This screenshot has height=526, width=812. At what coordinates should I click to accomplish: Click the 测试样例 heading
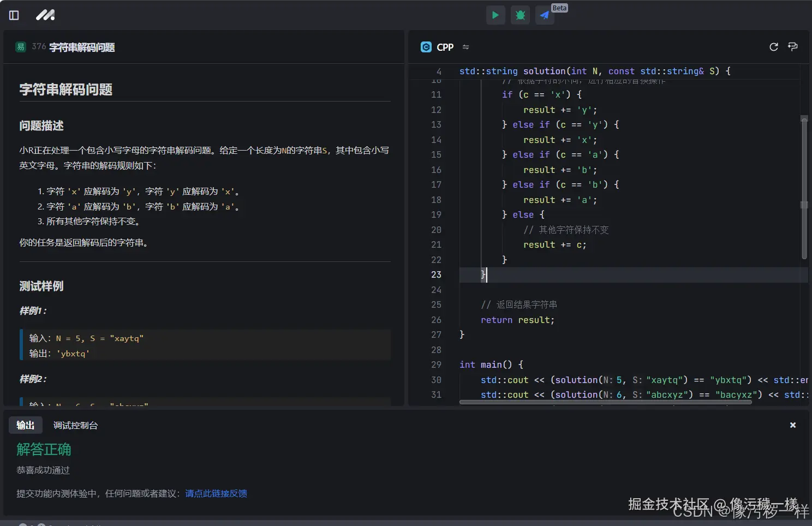(41, 286)
